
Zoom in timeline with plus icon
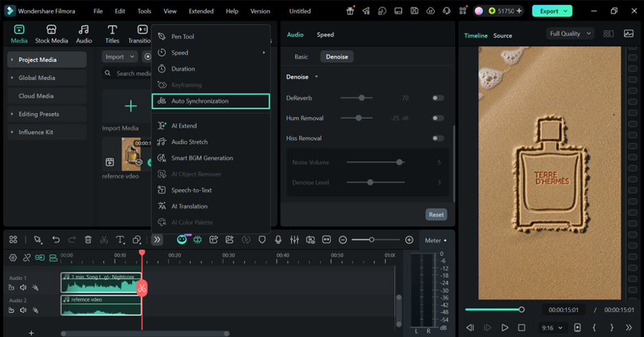[x=409, y=240]
